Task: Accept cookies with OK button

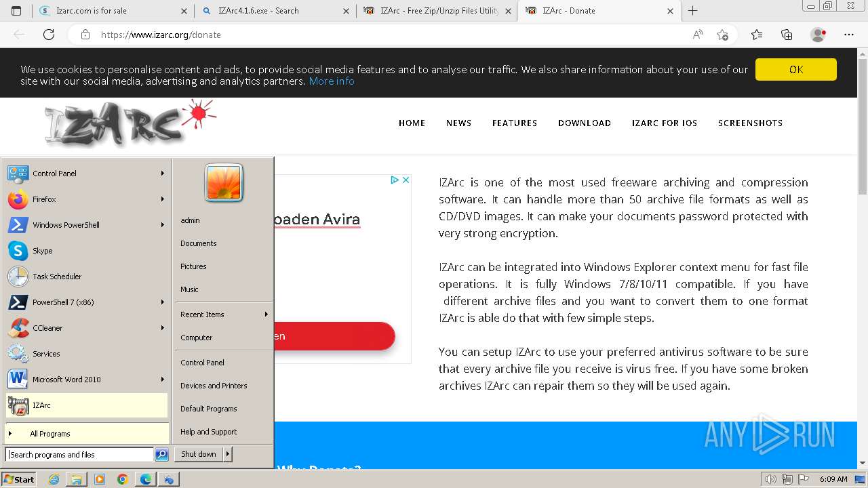Action: coord(796,69)
